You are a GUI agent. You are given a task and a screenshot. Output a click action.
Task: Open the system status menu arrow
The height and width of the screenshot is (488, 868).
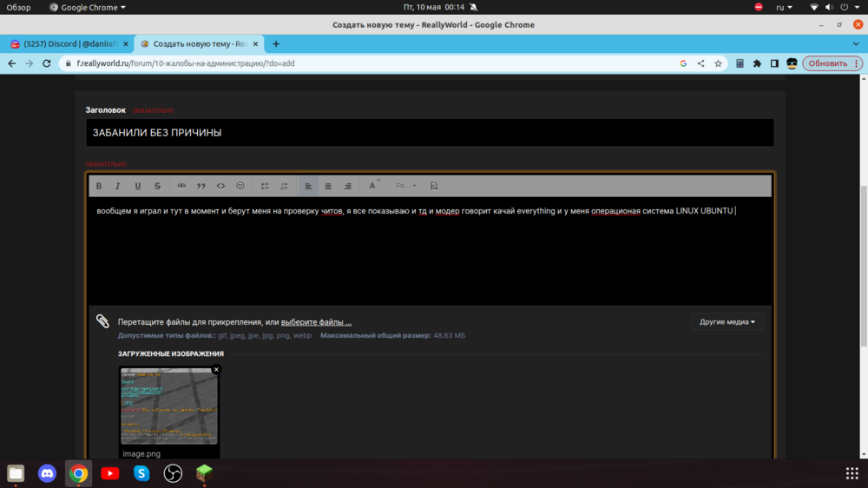click(858, 7)
